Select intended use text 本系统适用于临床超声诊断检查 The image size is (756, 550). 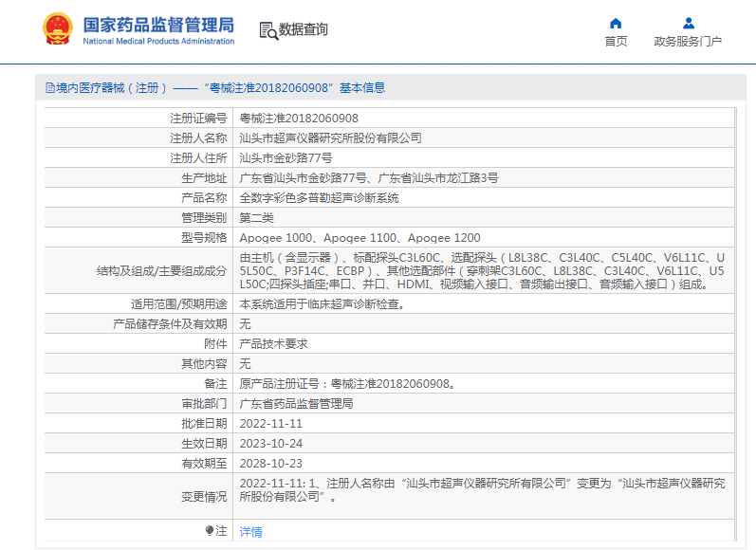coord(323,304)
